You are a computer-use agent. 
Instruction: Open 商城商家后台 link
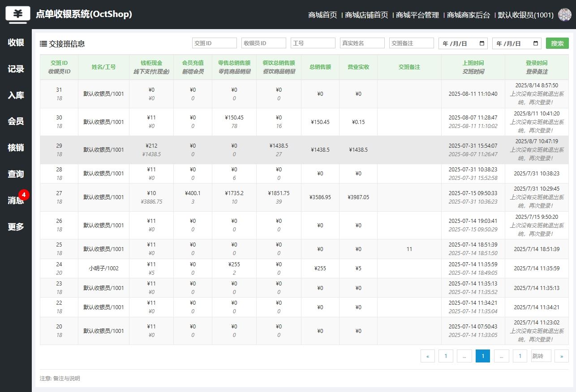tap(469, 15)
